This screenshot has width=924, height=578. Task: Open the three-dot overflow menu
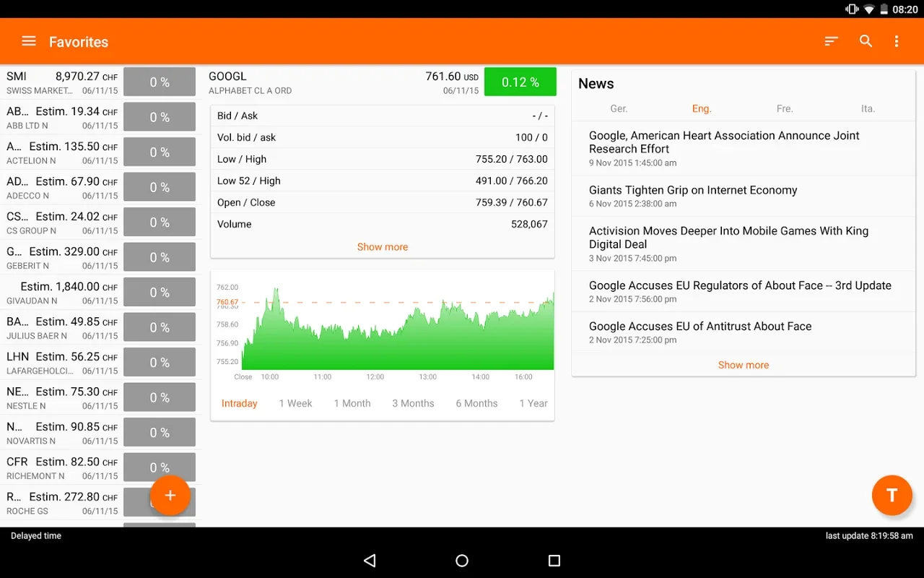coord(897,41)
